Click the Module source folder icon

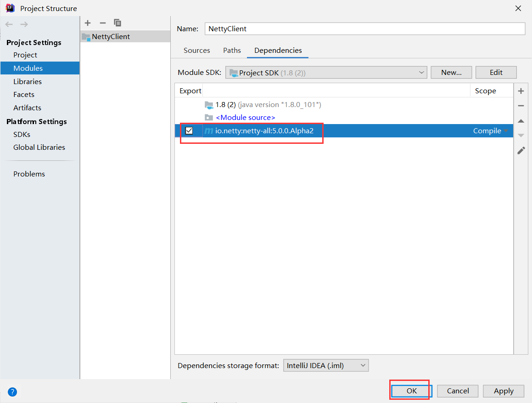[209, 118]
